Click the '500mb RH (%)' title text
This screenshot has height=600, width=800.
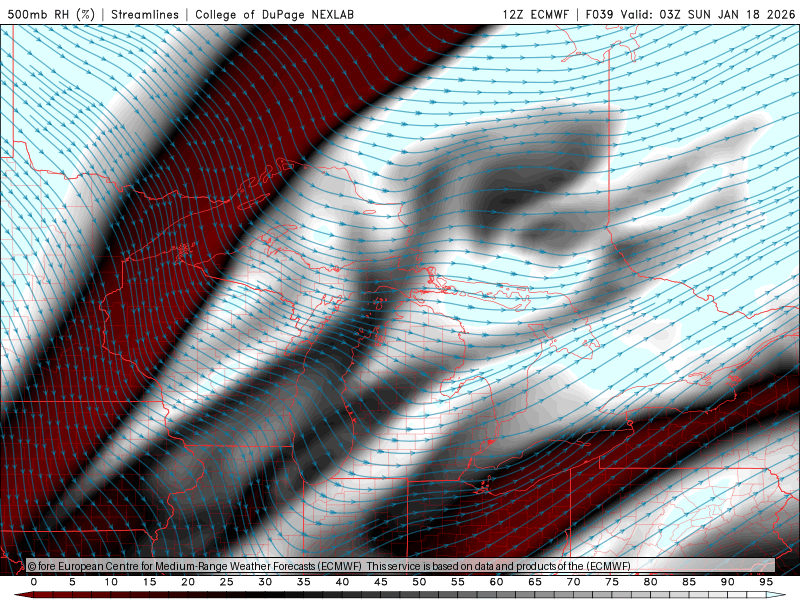(51, 14)
